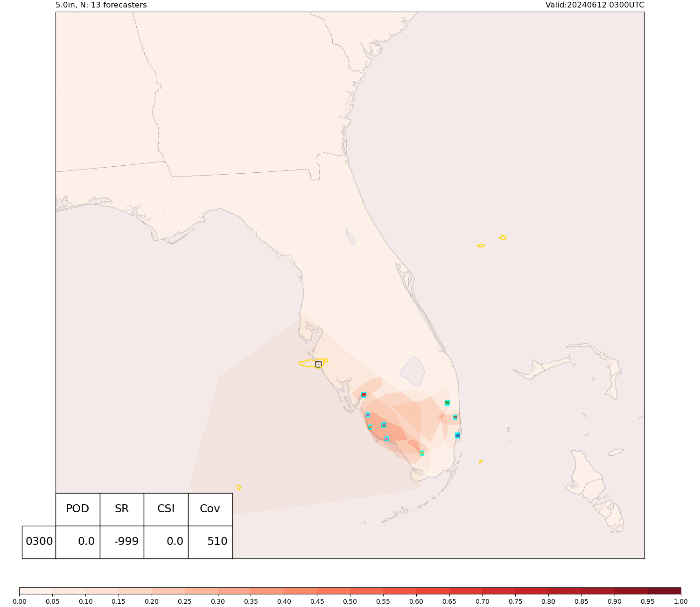
Task: Click the 0.05 colorbar tick label
Action: (52, 601)
